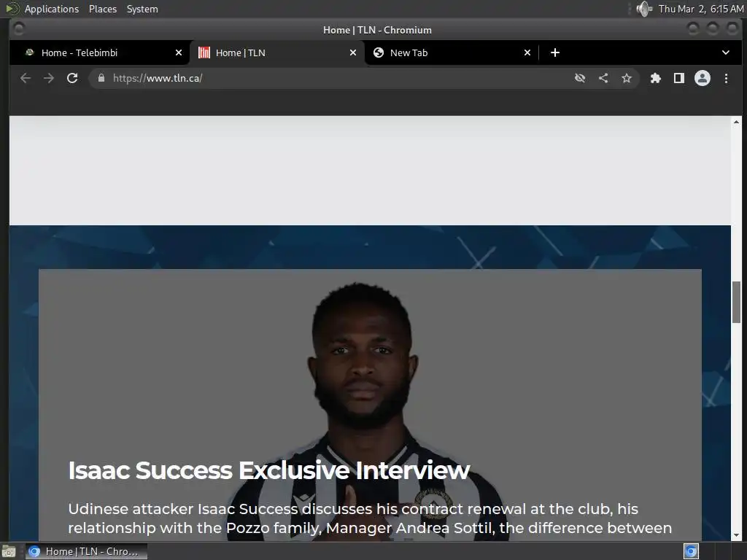
Task: Open the profile avatar icon
Action: tap(703, 78)
